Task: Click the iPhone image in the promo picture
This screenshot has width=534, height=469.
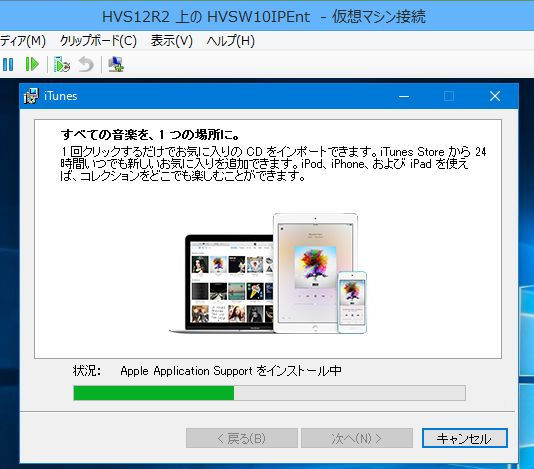Action: tap(352, 302)
